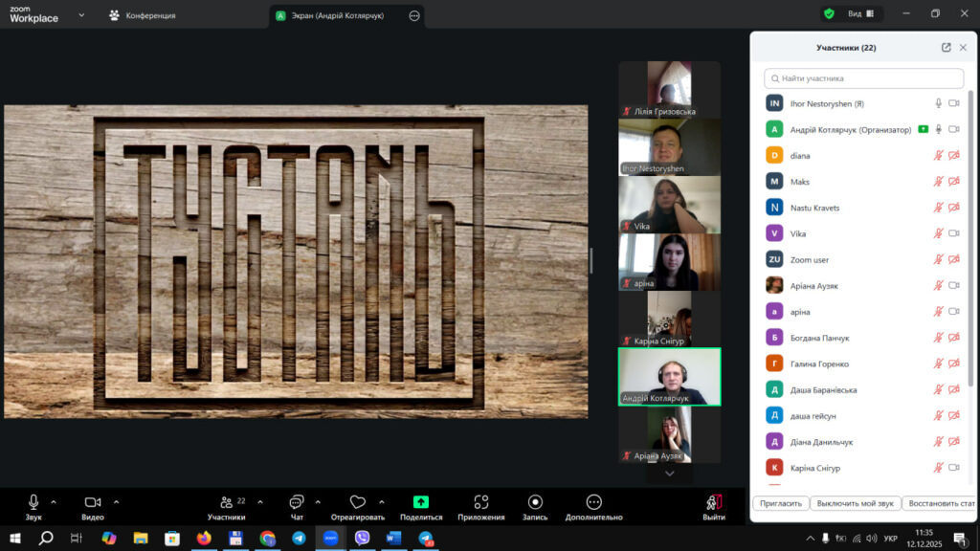Open the Reactions (Отреагировать) heart icon
The image size is (980, 551).
[x=357, y=502]
